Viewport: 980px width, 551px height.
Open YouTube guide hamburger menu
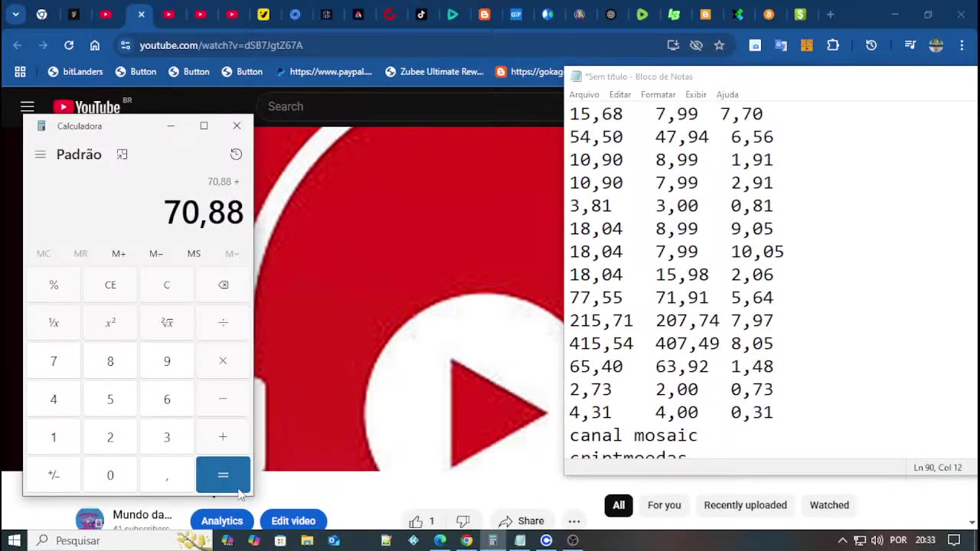(28, 107)
